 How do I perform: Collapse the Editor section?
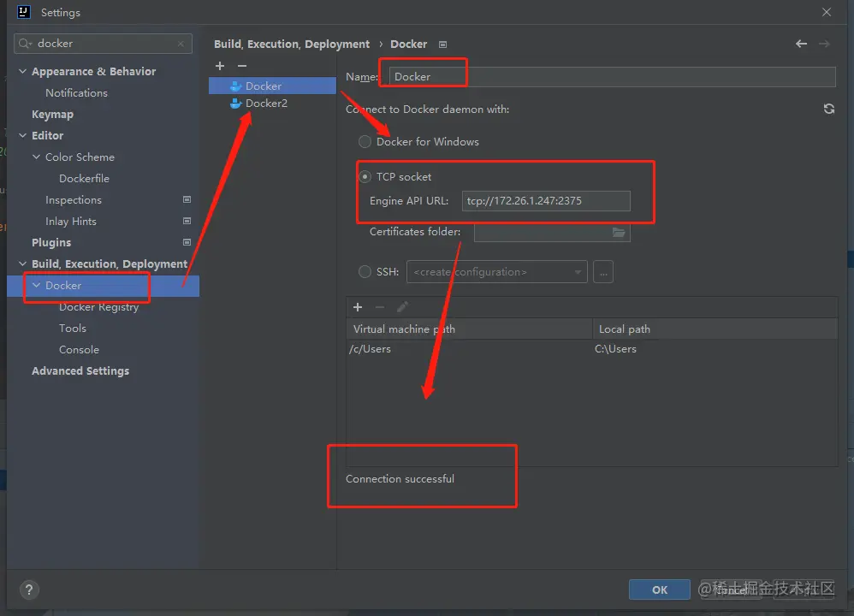pos(23,136)
